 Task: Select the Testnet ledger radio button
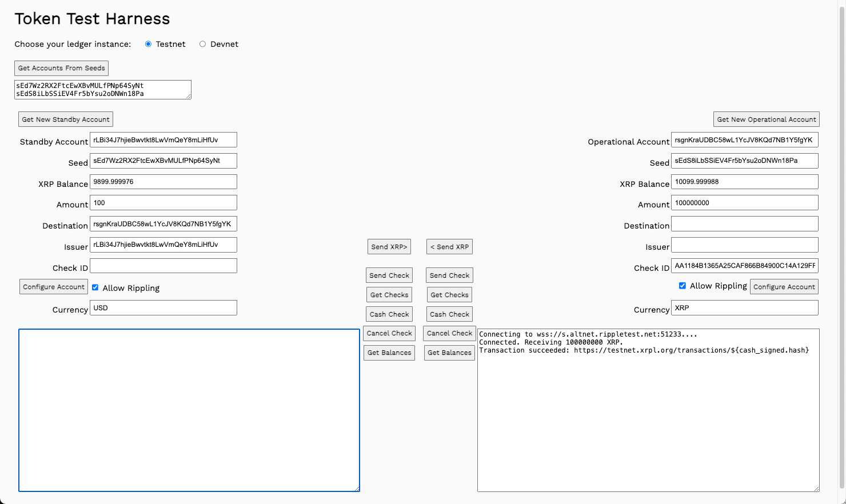point(148,44)
